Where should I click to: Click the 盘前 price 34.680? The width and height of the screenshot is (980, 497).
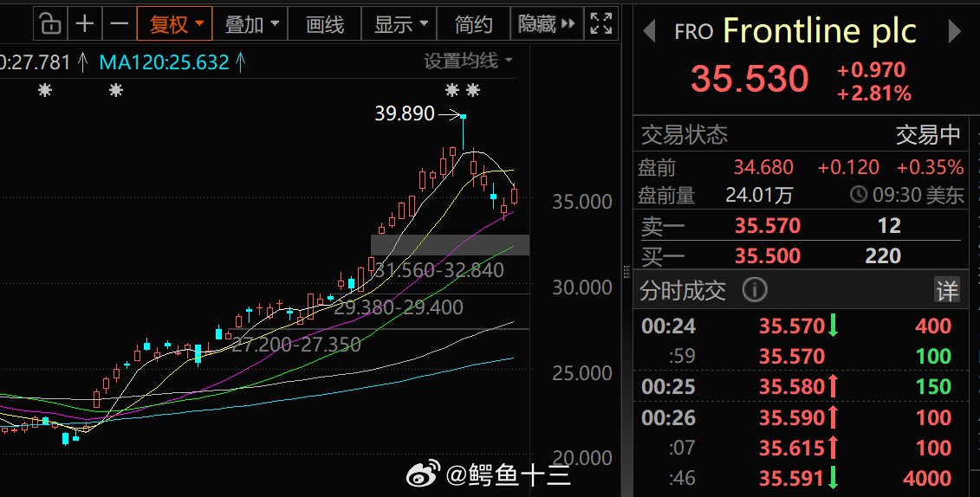click(763, 167)
